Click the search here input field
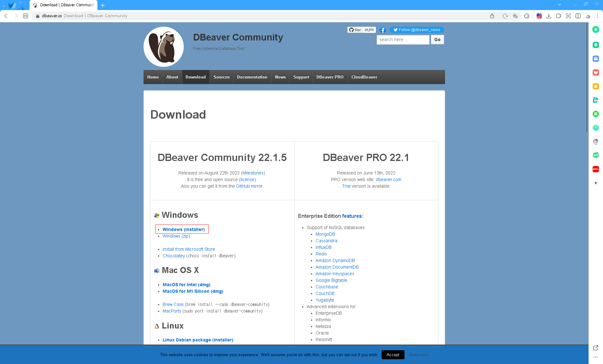Image resolution: width=603 pixels, height=364 pixels. (x=403, y=40)
